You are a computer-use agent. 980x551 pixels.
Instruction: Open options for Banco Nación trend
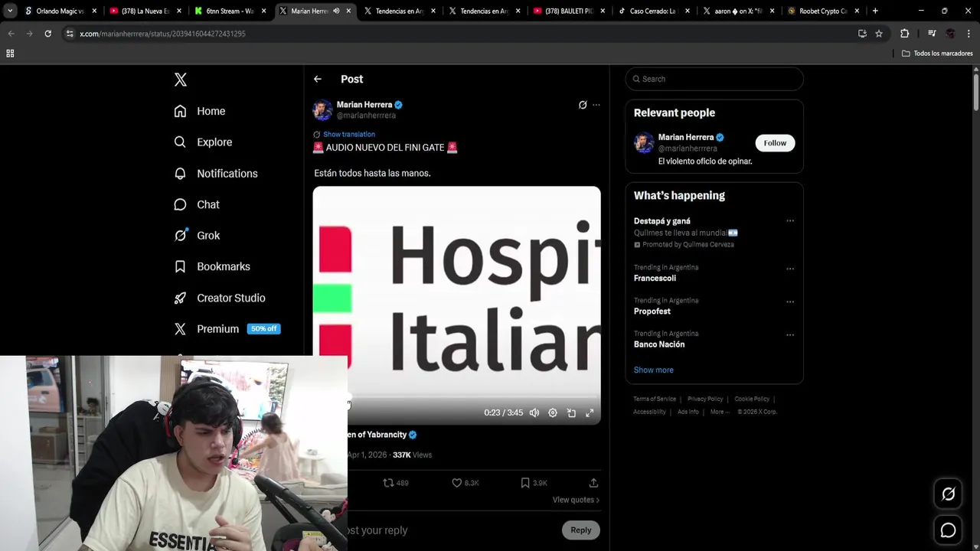pyautogui.click(x=790, y=335)
